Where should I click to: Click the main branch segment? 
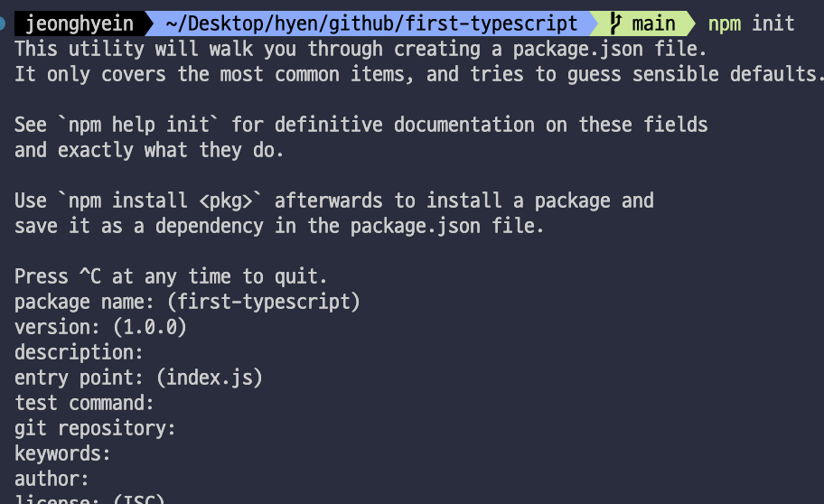click(642, 23)
